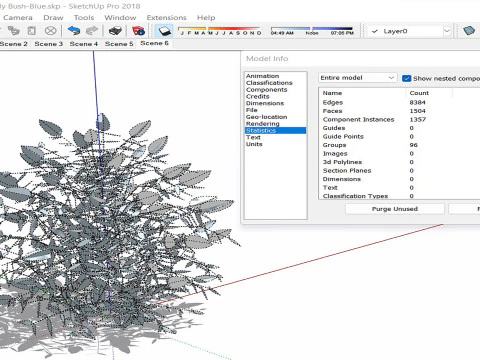Click the Edges row in statistics
The height and width of the screenshot is (360, 480).
pos(399,102)
